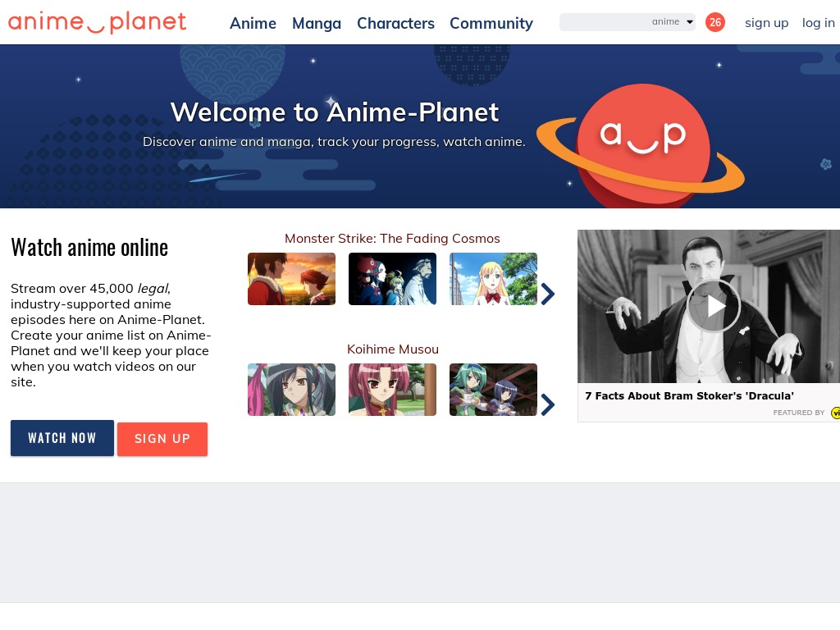Open Monster Strike thumbnail with red-hat character

(392, 279)
